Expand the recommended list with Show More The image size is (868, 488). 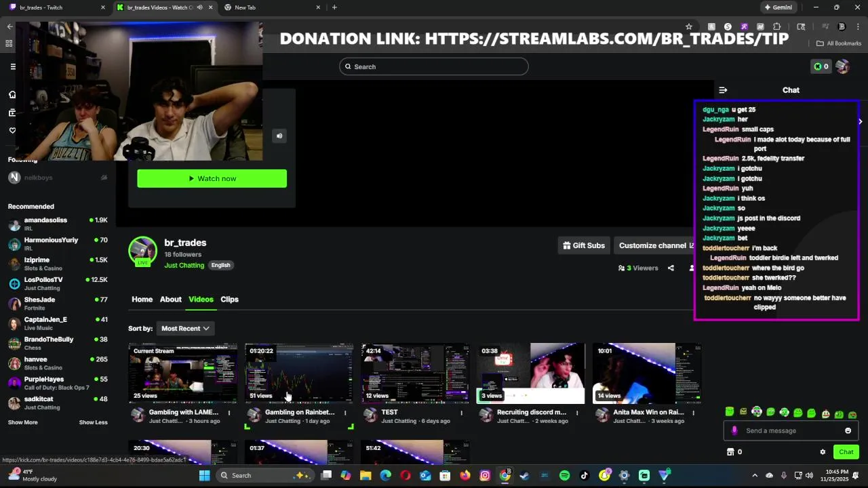pos(22,422)
